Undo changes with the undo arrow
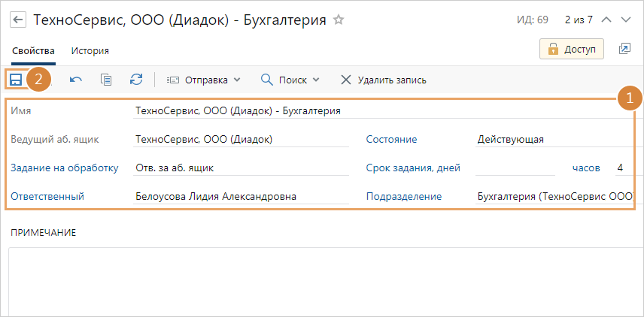Viewport: 644px width, 317px height. point(76,80)
